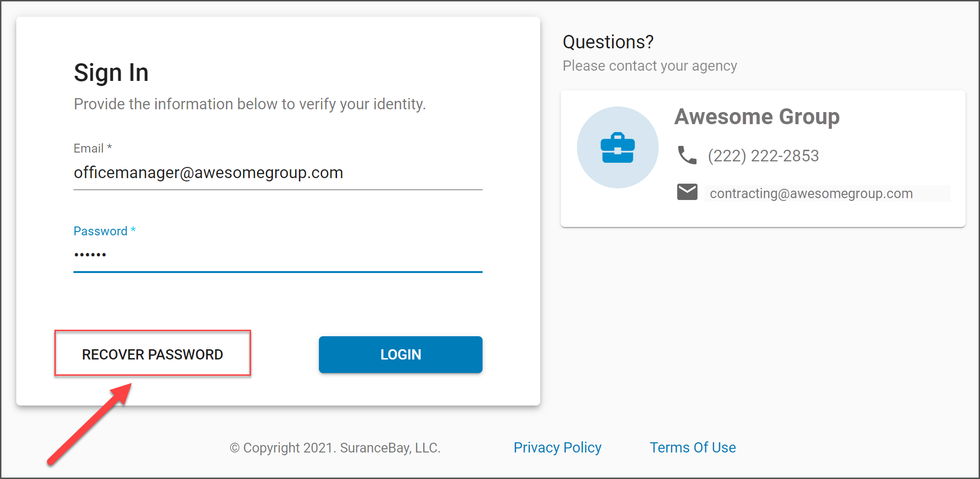The width and height of the screenshot is (980, 479).
Task: Click the Questions? heading
Action: (x=608, y=42)
